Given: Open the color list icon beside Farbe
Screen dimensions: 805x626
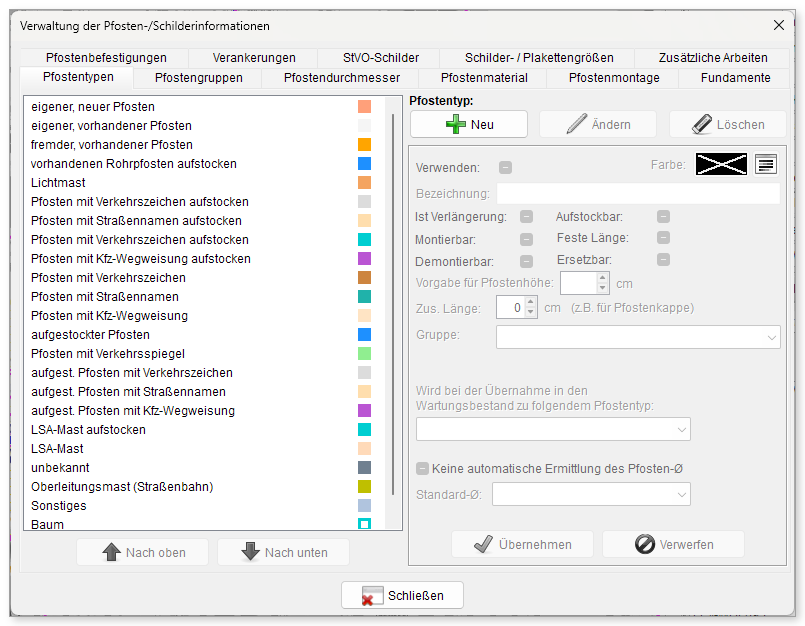Looking at the screenshot, I should 765,164.
